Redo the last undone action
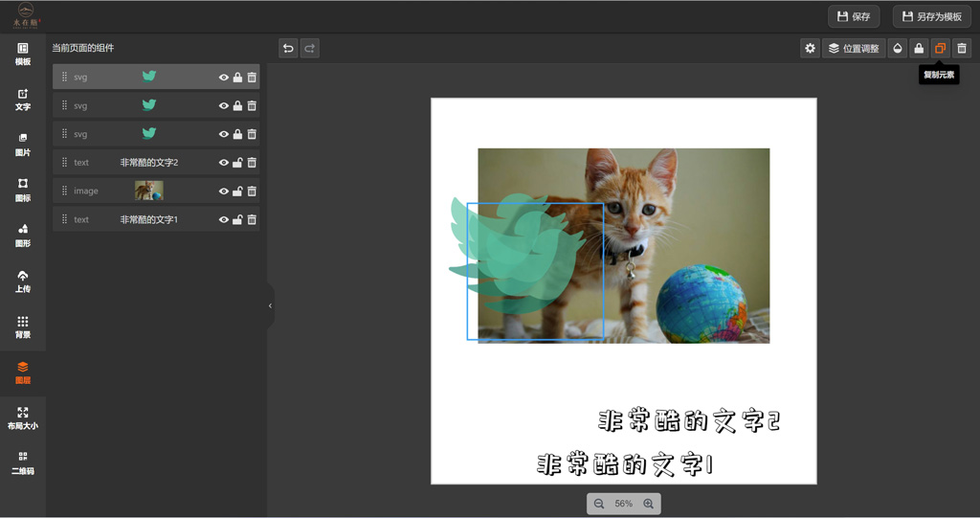The width and height of the screenshot is (980, 518). [309, 48]
